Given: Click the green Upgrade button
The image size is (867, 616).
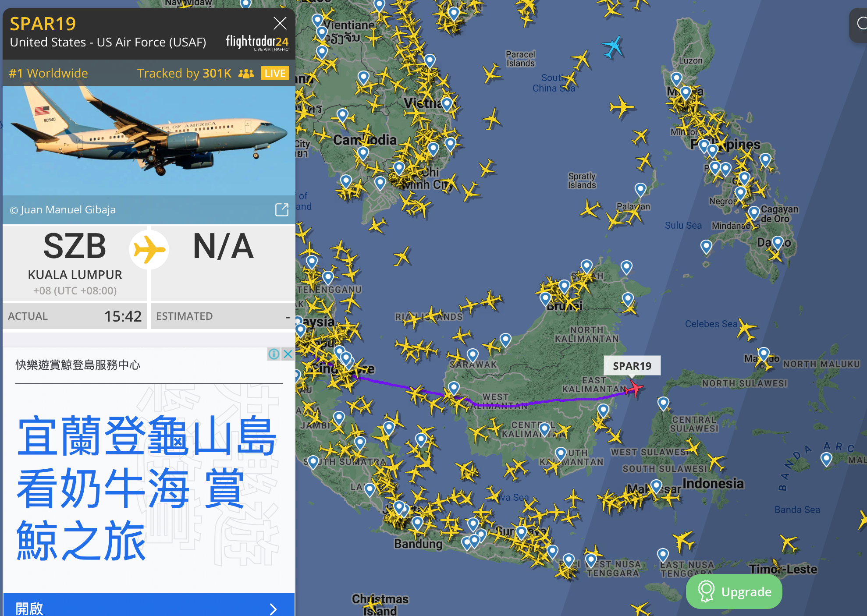Looking at the screenshot, I should point(734,591).
